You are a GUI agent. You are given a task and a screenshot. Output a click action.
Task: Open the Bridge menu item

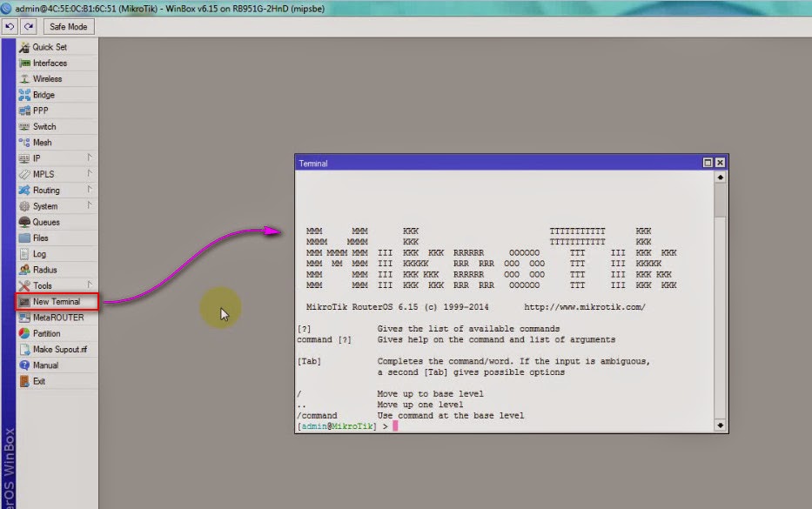(57, 95)
